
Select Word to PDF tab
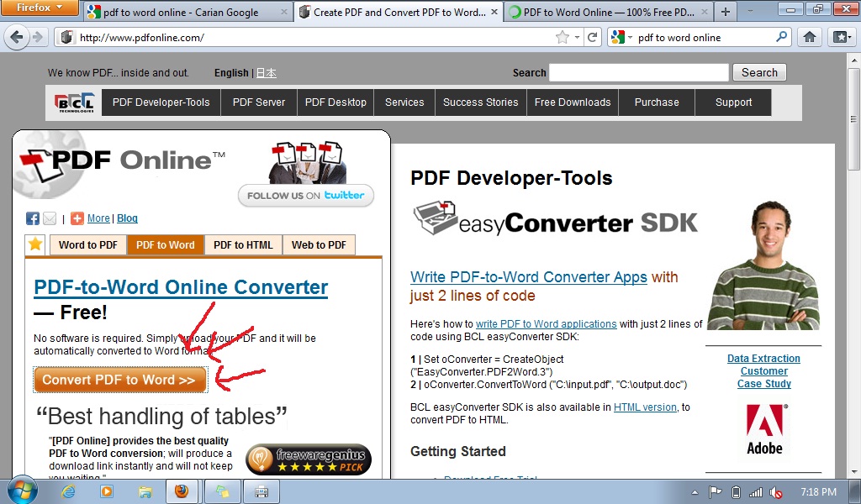pyautogui.click(x=88, y=245)
